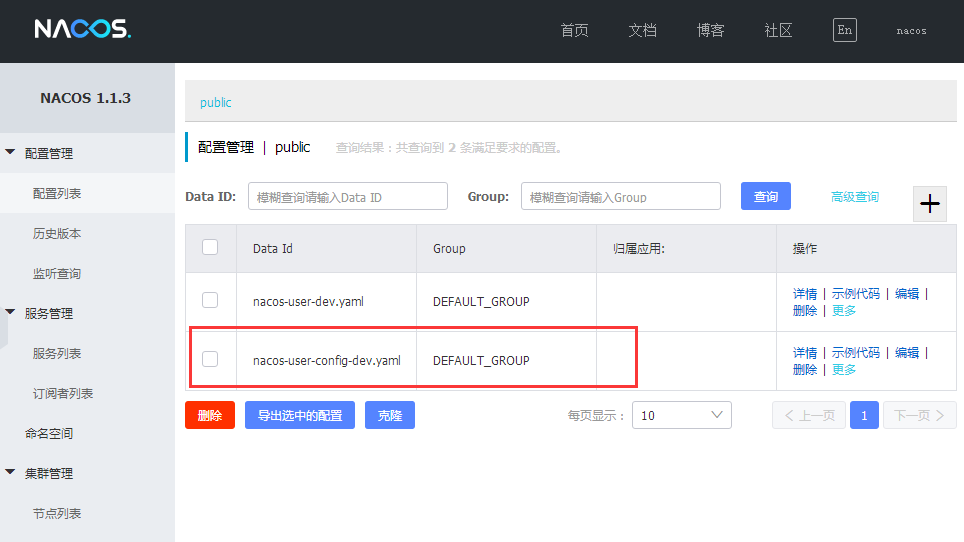Open the 社区 nav item
Screen dimensions: 964x542
tap(778, 30)
